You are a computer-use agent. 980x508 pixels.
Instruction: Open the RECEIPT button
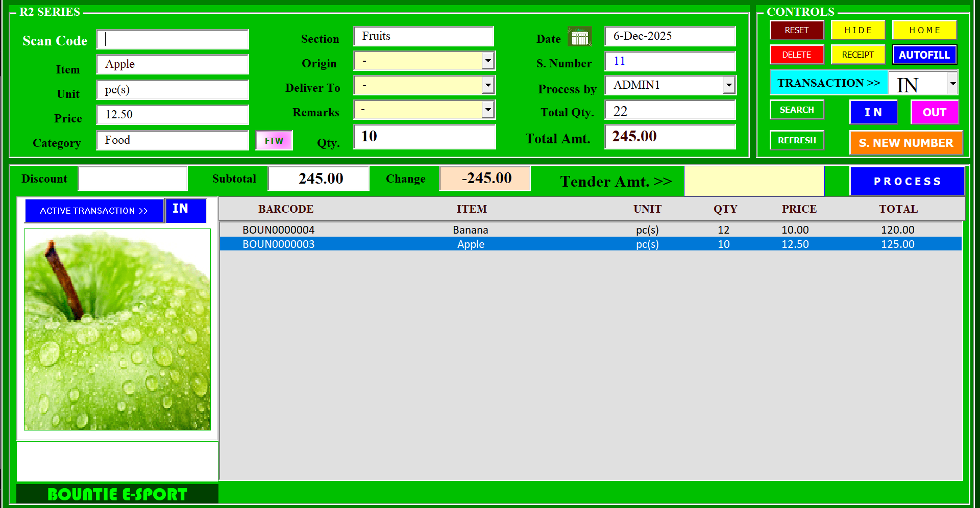coord(858,55)
